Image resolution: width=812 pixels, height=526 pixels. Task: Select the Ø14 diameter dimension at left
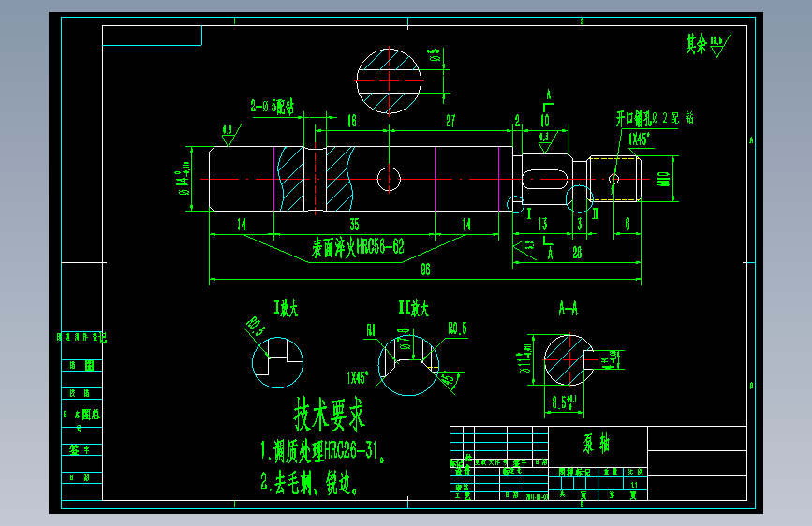(185, 179)
